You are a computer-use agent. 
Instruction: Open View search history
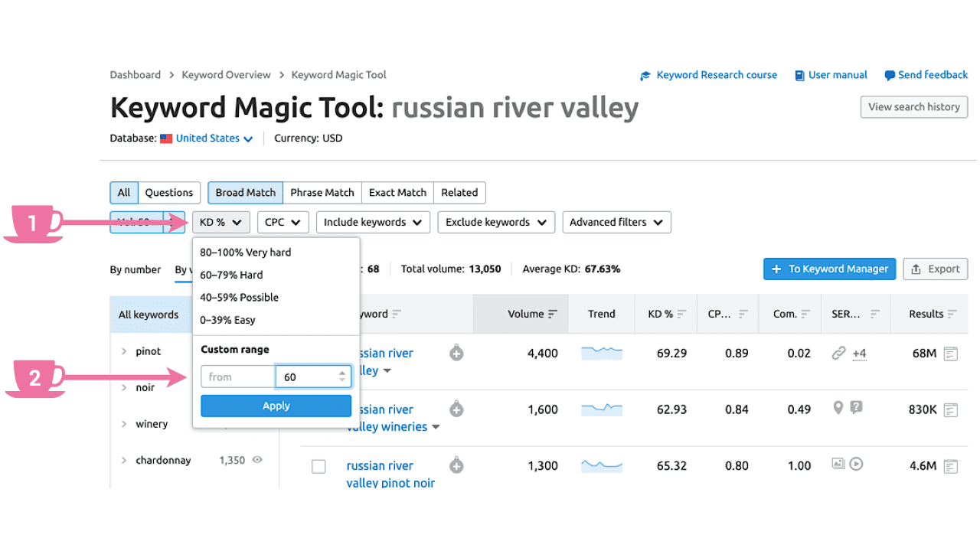click(913, 107)
